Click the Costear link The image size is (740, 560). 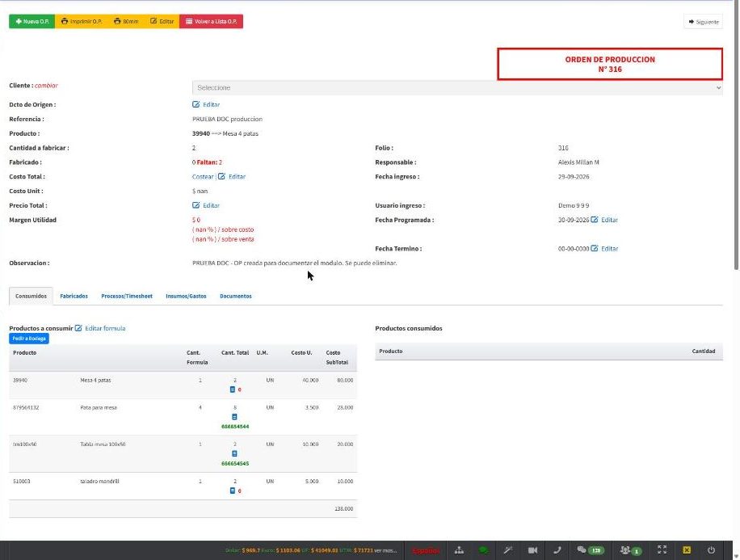[x=203, y=177]
